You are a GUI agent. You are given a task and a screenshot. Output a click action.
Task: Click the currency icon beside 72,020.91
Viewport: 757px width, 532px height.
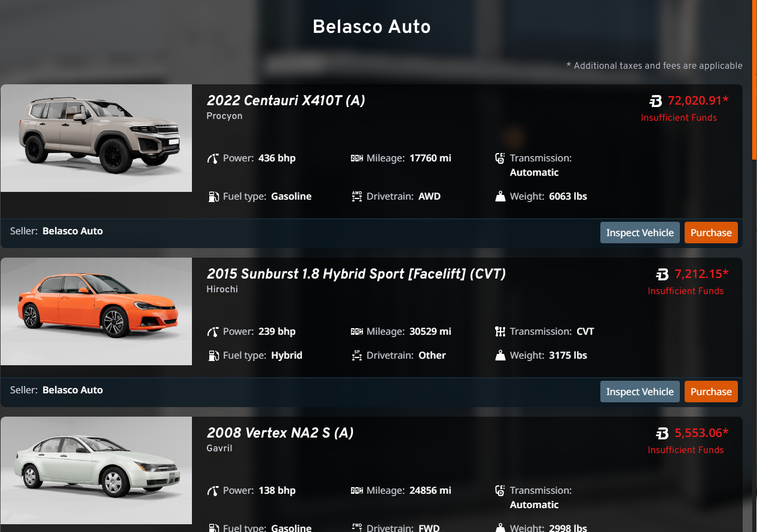pyautogui.click(x=656, y=101)
